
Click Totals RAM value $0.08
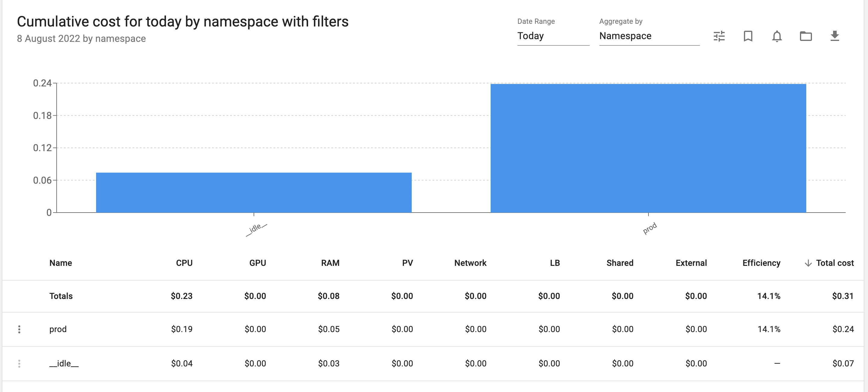[x=329, y=296]
